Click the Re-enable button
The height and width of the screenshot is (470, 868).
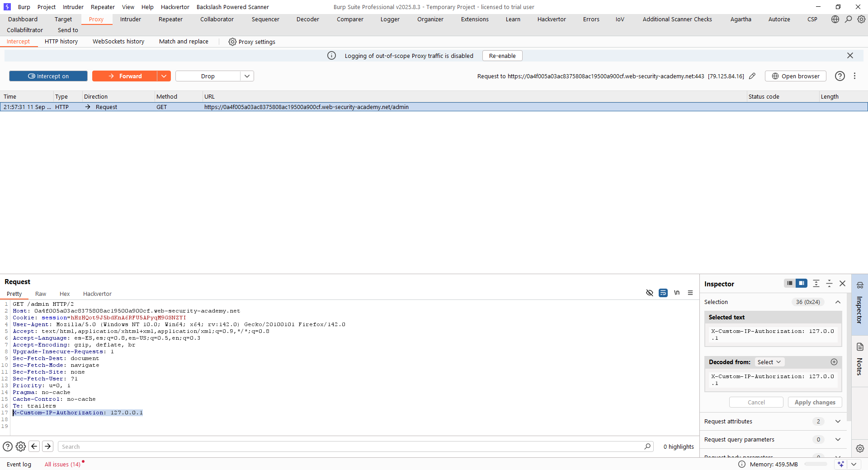(502, 56)
